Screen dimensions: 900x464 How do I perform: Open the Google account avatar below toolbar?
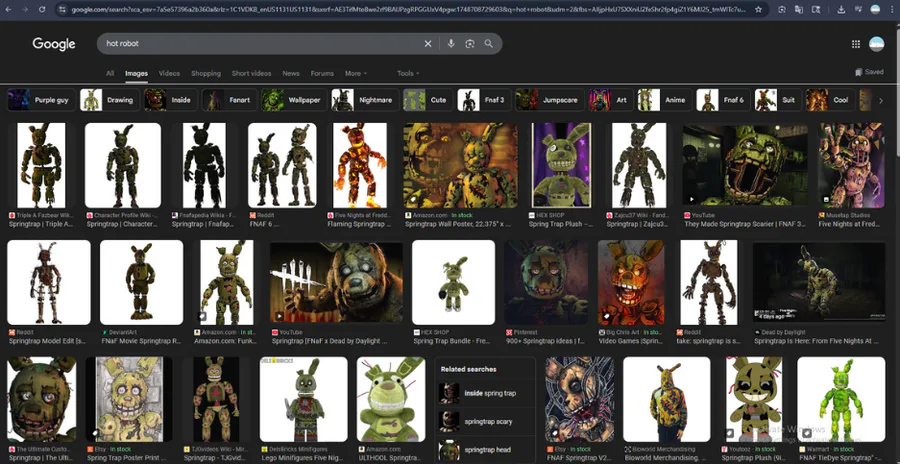point(876,44)
